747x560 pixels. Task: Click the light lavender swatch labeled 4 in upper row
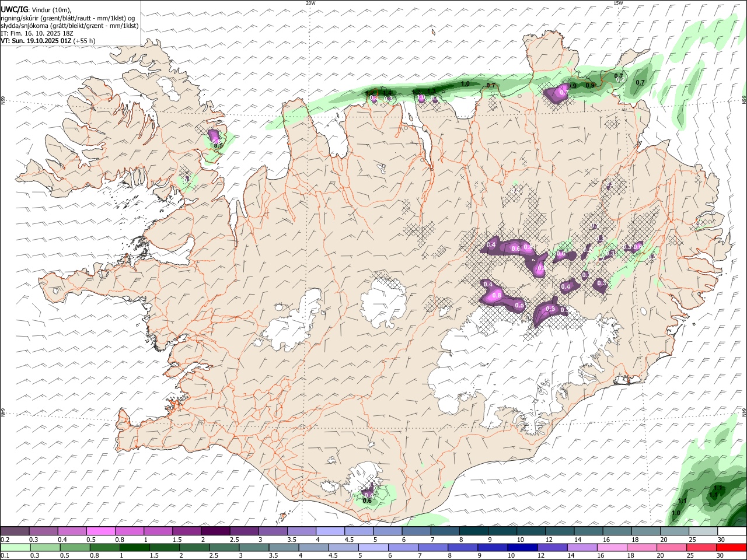click(330, 531)
